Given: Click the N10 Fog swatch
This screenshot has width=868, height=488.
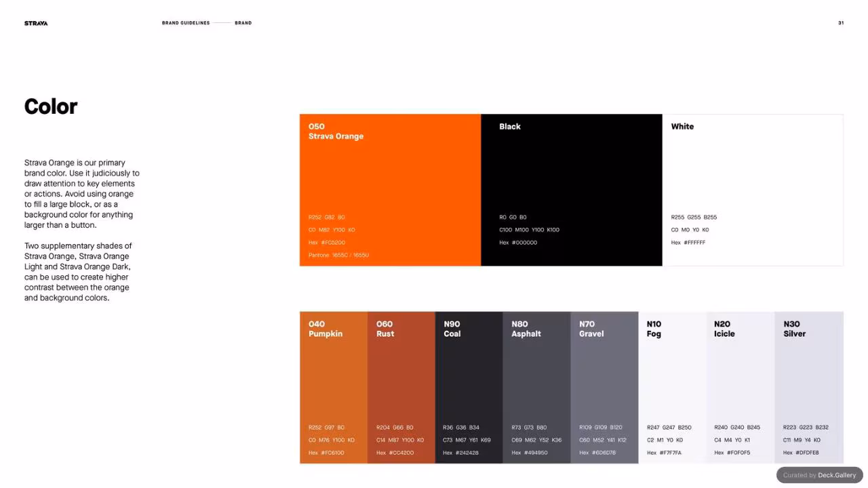Looking at the screenshot, I should coord(673,388).
